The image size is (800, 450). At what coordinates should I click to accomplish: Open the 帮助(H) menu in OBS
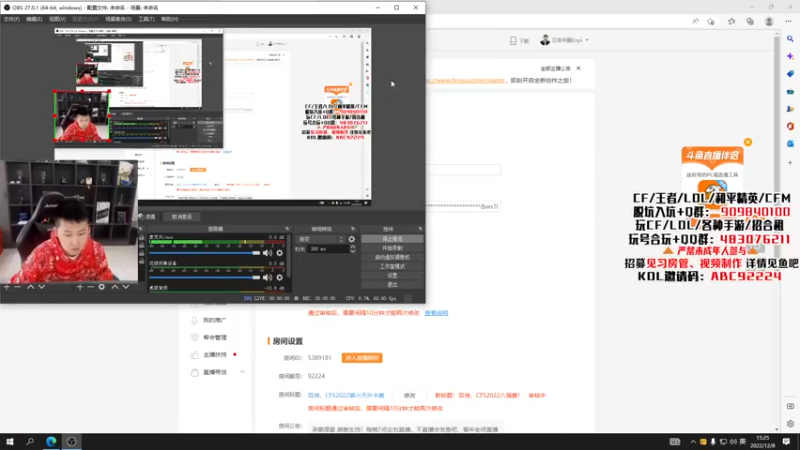point(169,19)
